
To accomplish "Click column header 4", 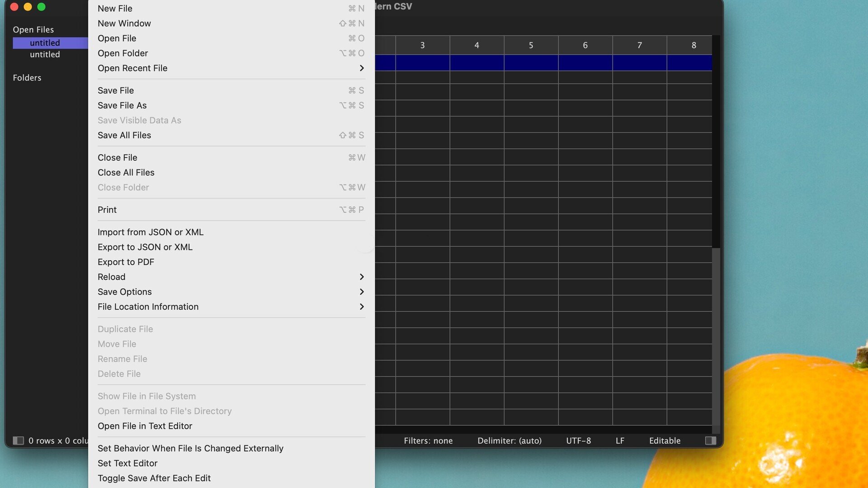I will pyautogui.click(x=477, y=45).
